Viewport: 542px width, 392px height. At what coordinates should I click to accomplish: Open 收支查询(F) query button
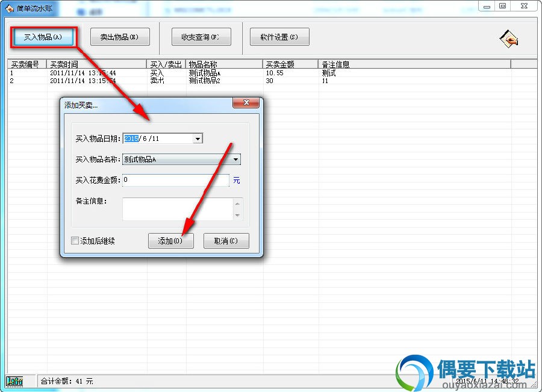point(201,37)
